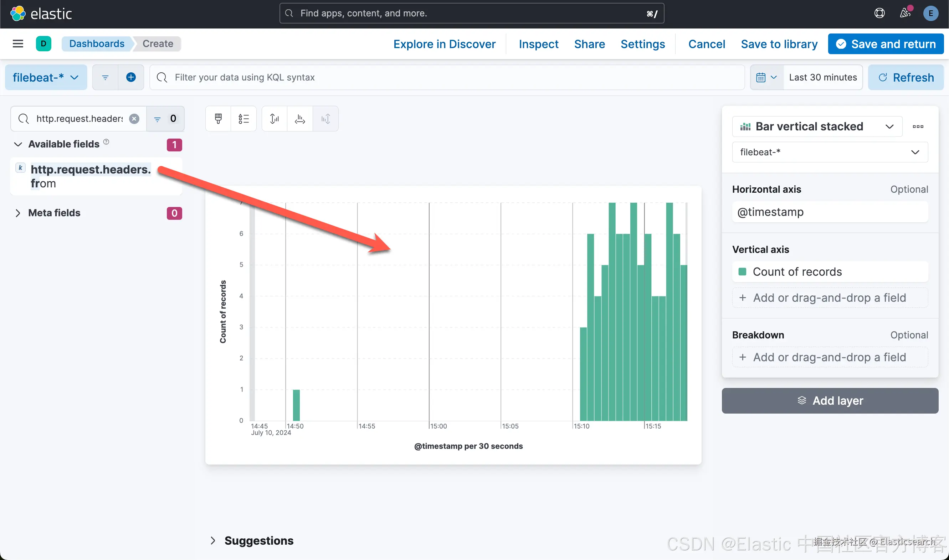This screenshot has width=949, height=560.
Task: Open the bottom axis settings icon
Action: coord(300,119)
